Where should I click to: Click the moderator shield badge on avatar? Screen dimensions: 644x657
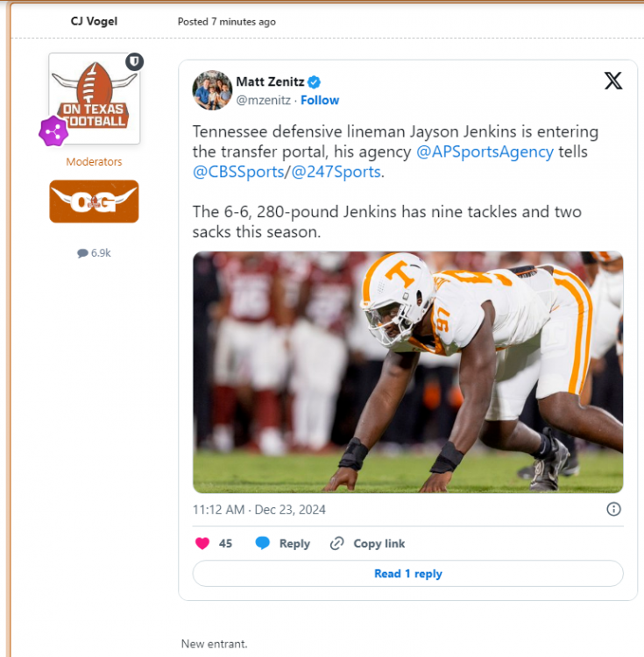click(134, 61)
